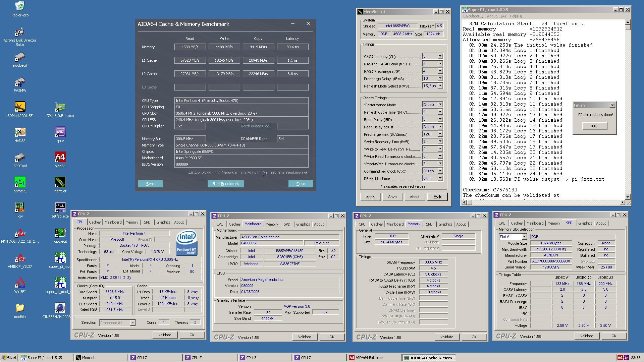The height and width of the screenshot is (362, 644).
Task: Expand the CAS# Latency (CL) dropdown in MemSet
Action: 440,56
